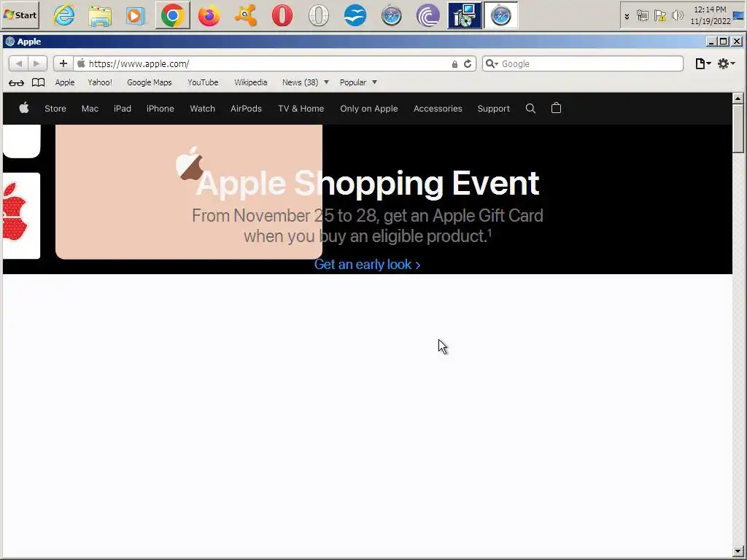This screenshot has height=560, width=747.
Task: Launch Internet Explorer from the taskbar
Action: click(64, 15)
